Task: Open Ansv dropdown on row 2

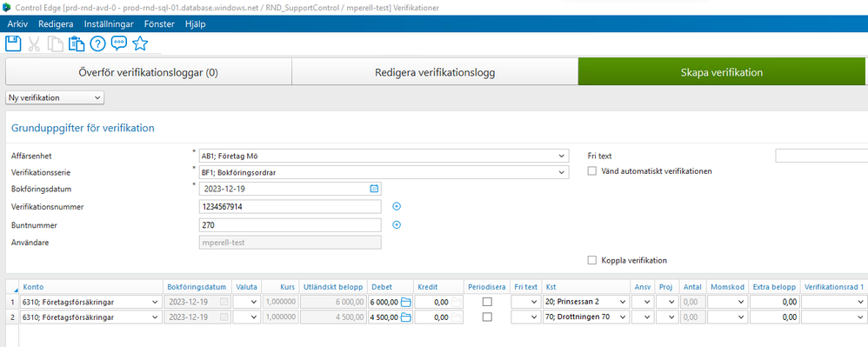Action: tap(646, 317)
